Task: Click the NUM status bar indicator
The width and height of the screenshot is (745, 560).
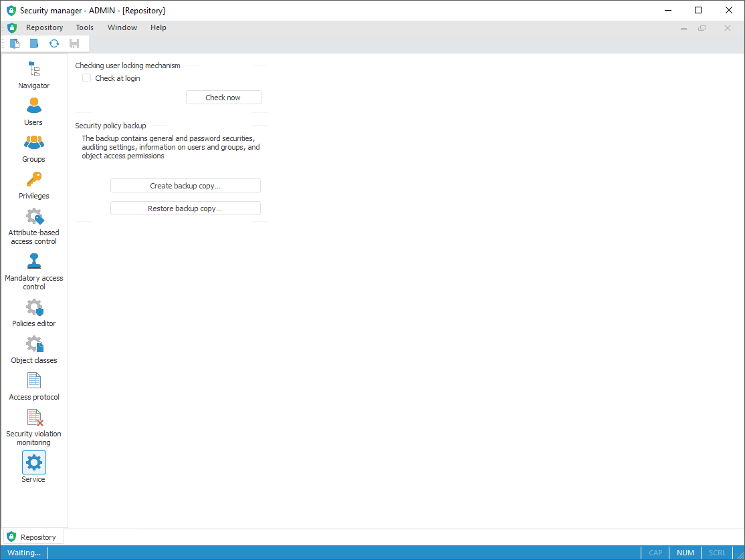Action: coord(685,553)
